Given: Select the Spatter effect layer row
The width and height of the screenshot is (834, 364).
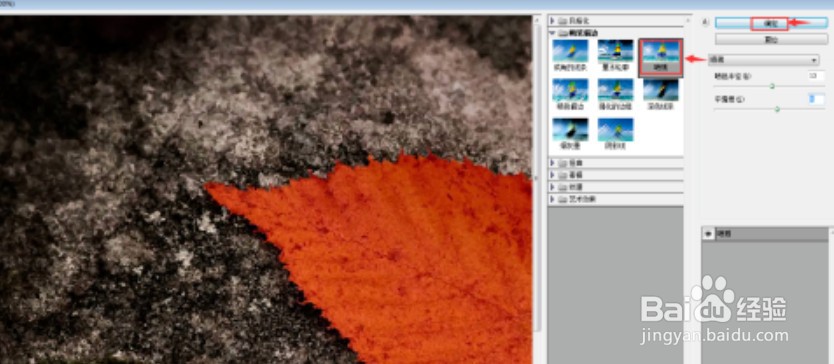Looking at the screenshot, I should point(765,234).
